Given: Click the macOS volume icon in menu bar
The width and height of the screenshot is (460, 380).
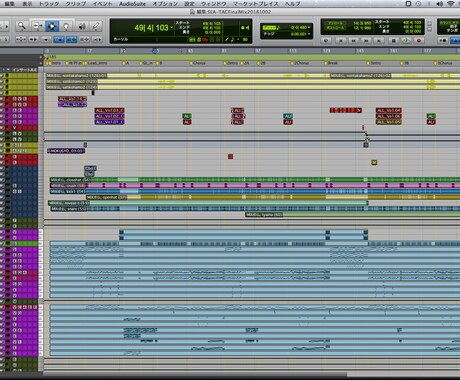Looking at the screenshot, I should 440,4.
